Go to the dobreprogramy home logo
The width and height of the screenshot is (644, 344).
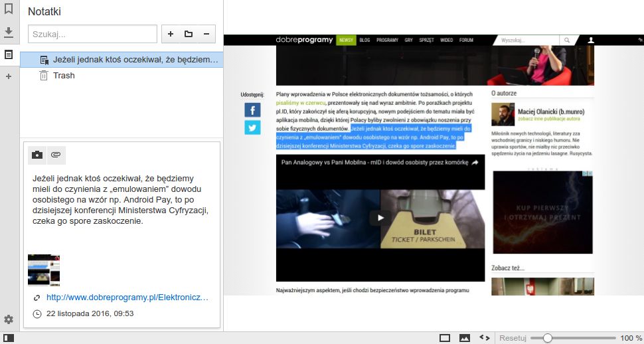pyautogui.click(x=304, y=40)
